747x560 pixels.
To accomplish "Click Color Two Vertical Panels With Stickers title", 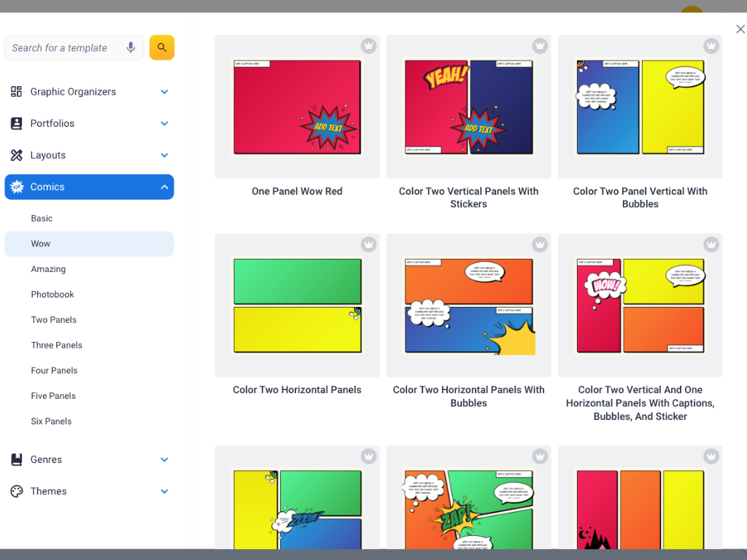I will [x=469, y=198].
